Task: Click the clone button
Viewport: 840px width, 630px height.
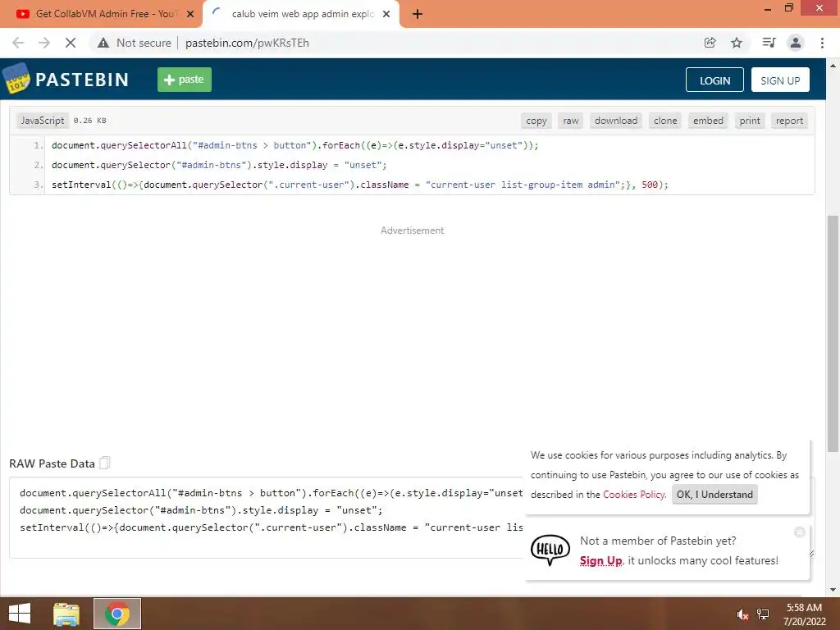Action: pos(665,121)
